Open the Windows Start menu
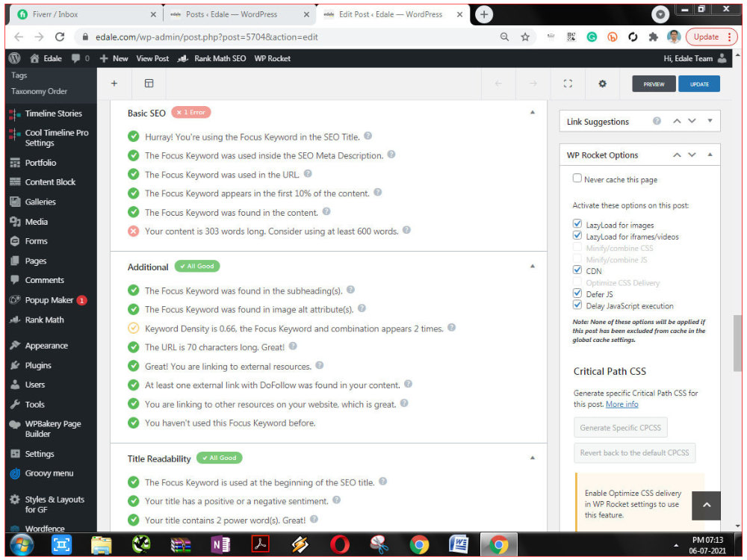 click(22, 545)
